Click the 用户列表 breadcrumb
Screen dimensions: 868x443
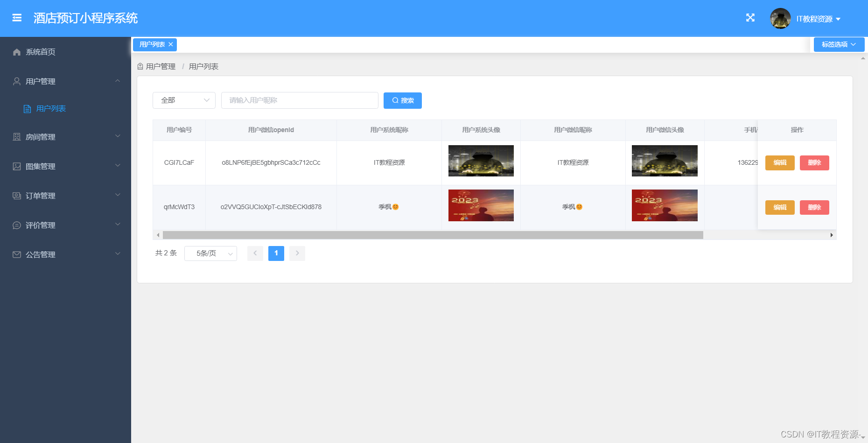point(203,67)
